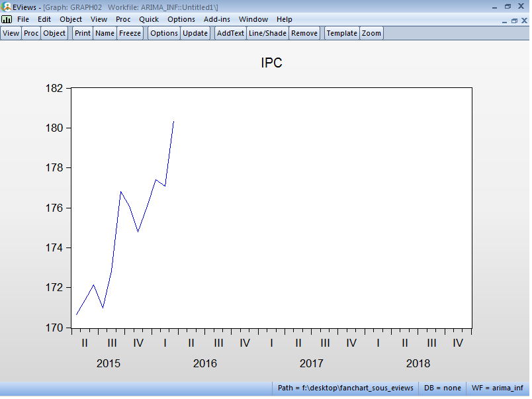Image resolution: width=532 pixels, height=399 pixels.
Task: Click the EViews application icon in title bar
Action: point(6,6)
